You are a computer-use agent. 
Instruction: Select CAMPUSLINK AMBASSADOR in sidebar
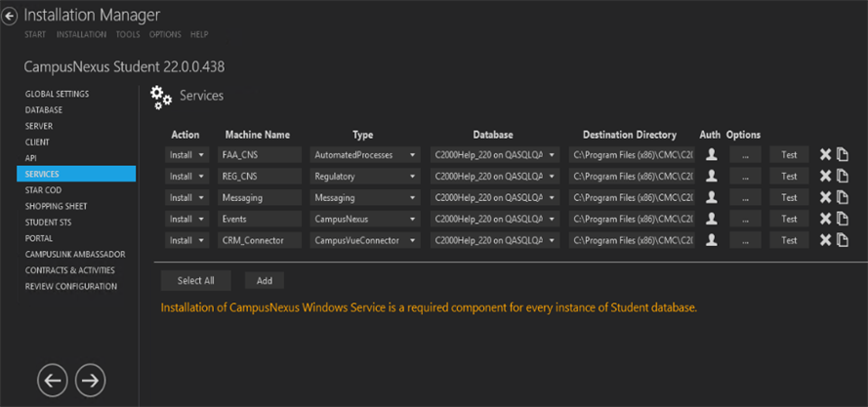pyautogui.click(x=76, y=254)
